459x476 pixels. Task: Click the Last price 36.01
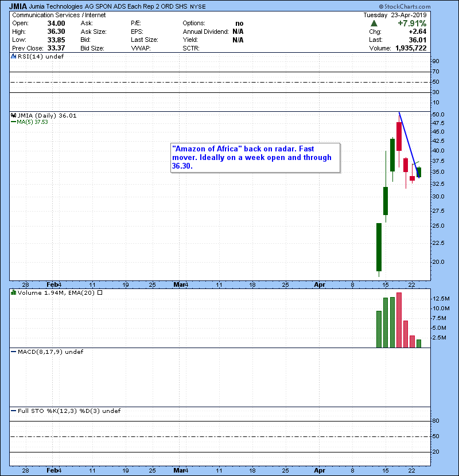417,40
